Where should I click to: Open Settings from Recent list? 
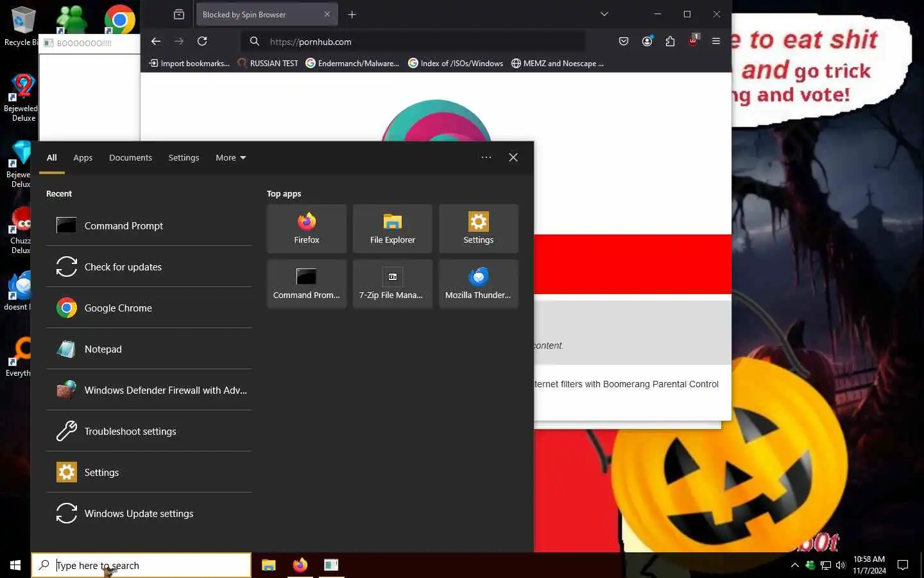pyautogui.click(x=149, y=472)
